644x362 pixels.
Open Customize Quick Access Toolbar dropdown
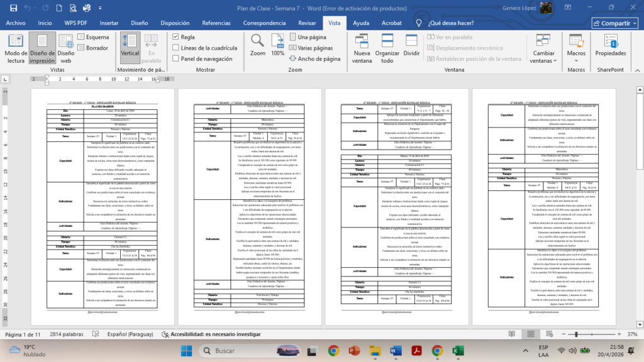tap(100, 8)
